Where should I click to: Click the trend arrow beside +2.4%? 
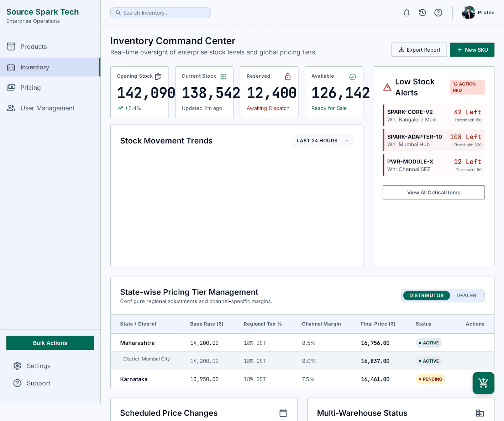(x=120, y=108)
